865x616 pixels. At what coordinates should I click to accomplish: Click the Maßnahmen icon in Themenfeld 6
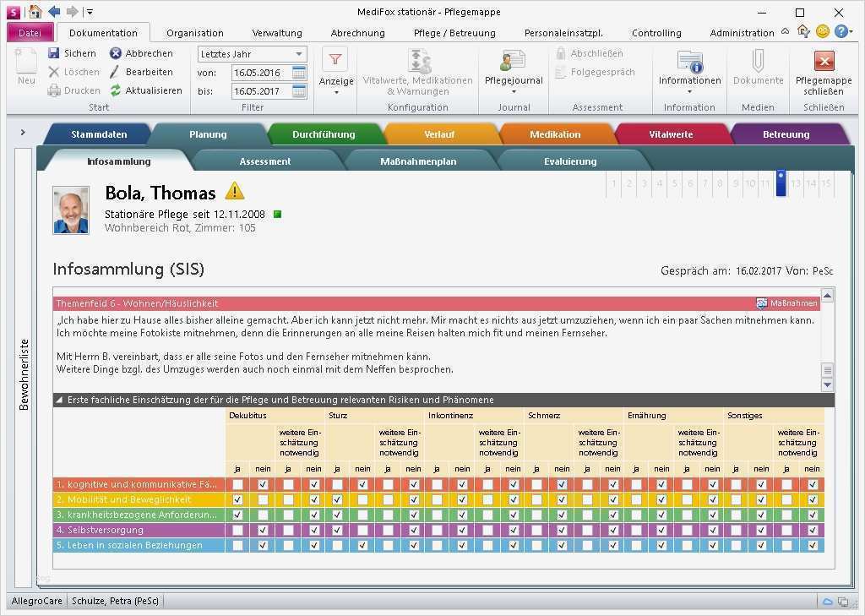click(761, 303)
